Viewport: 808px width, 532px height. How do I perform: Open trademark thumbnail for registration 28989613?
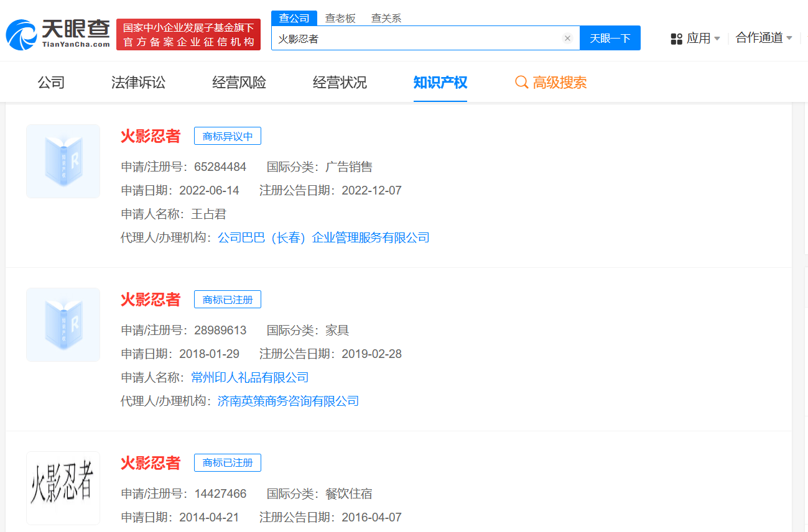(63, 324)
